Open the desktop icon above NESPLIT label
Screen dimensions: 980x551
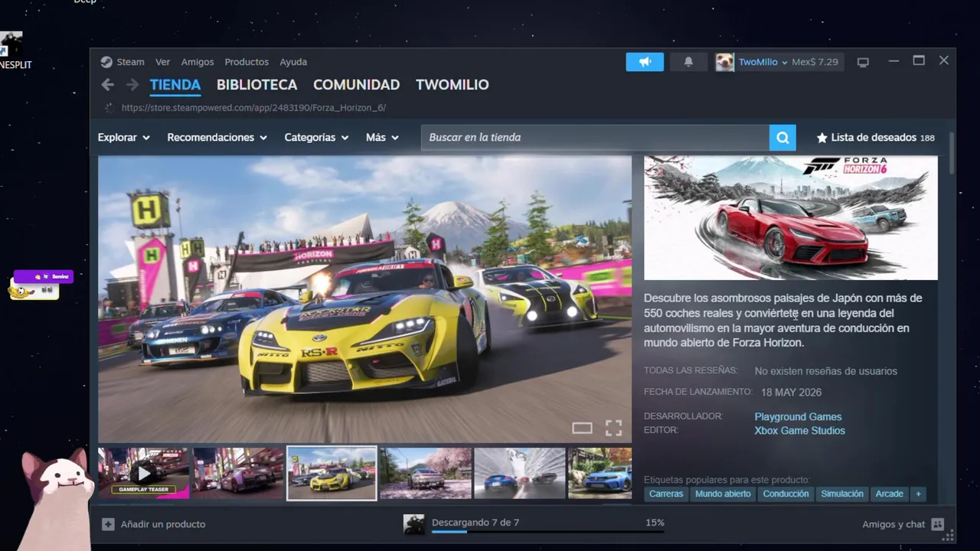pos(11,44)
